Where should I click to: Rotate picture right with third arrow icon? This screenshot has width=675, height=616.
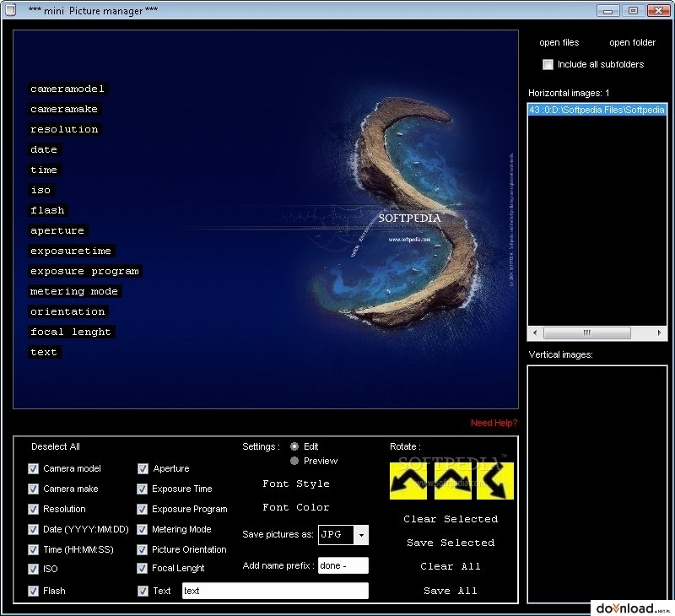(495, 481)
